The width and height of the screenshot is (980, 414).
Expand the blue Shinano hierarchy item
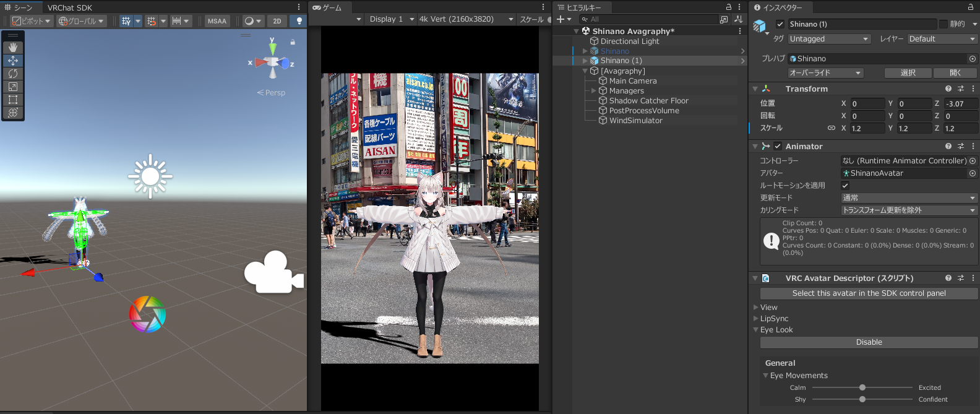[x=585, y=51]
